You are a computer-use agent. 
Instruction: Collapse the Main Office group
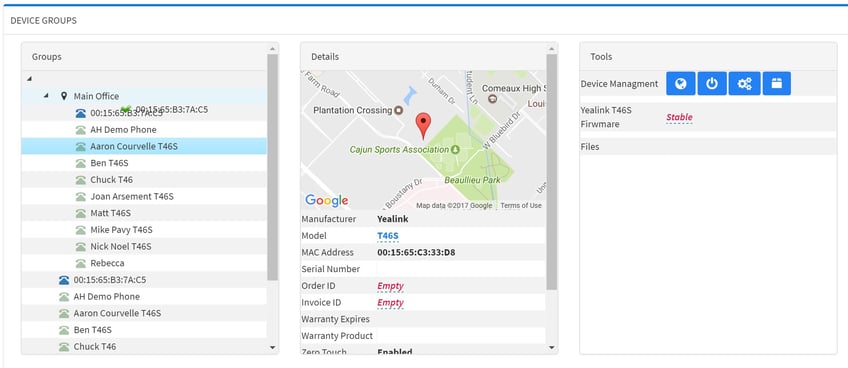pos(46,96)
